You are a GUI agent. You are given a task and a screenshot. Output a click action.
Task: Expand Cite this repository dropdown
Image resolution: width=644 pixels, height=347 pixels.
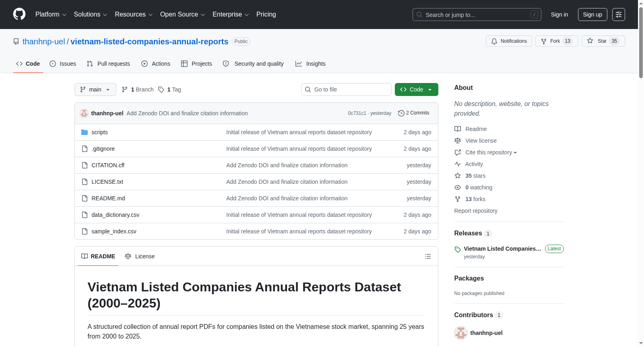486,152
